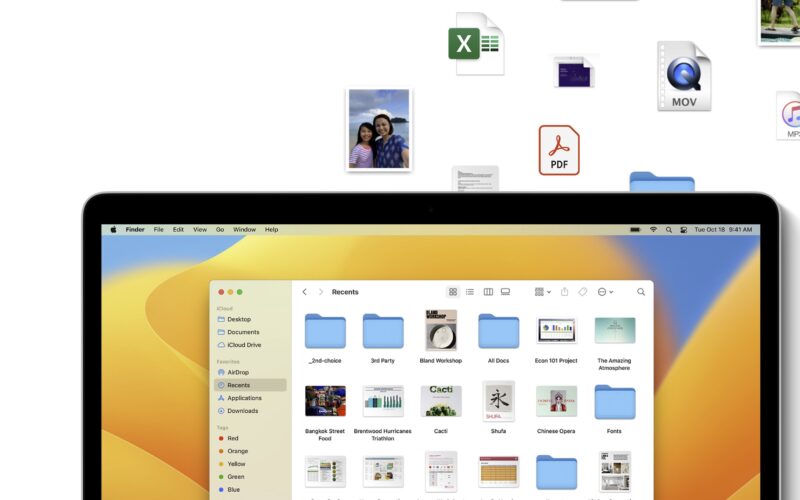Open the Group By dropdown in toolbar
This screenshot has width=800, height=500.
click(x=542, y=292)
